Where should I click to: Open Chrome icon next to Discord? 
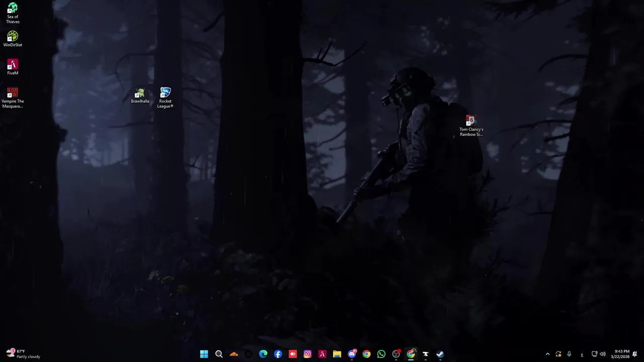coord(366,354)
